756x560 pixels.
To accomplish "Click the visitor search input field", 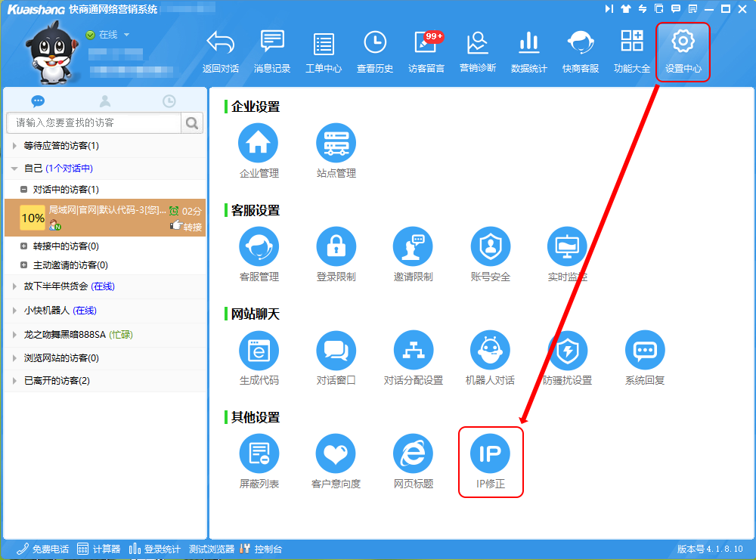I will [94, 122].
